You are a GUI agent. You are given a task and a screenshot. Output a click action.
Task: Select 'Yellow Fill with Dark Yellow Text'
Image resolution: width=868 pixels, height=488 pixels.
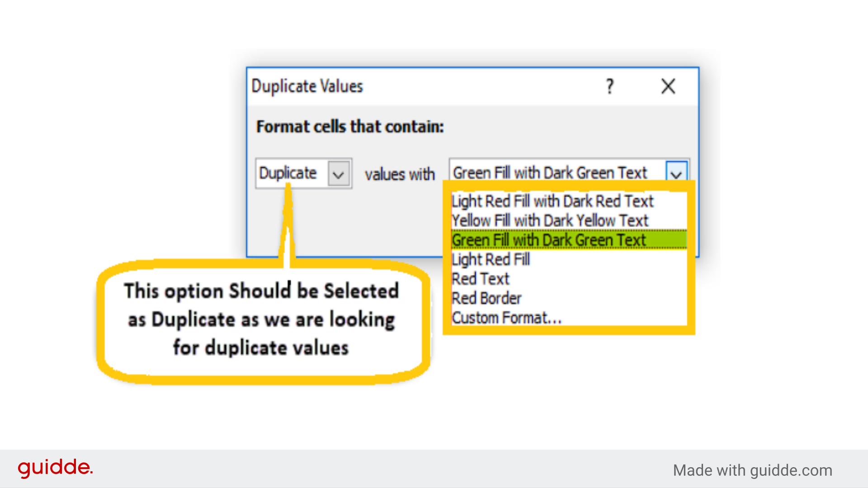(548, 221)
